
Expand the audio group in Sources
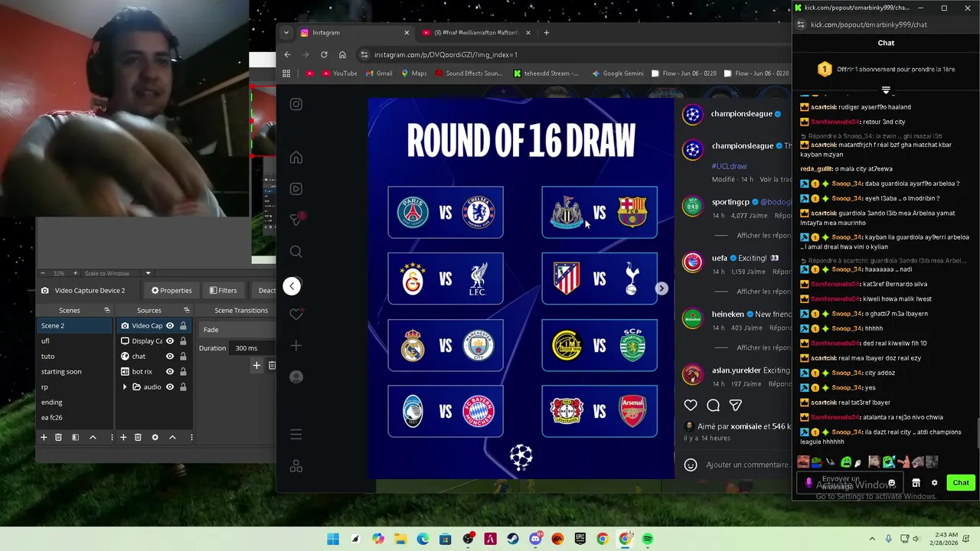pos(125,387)
